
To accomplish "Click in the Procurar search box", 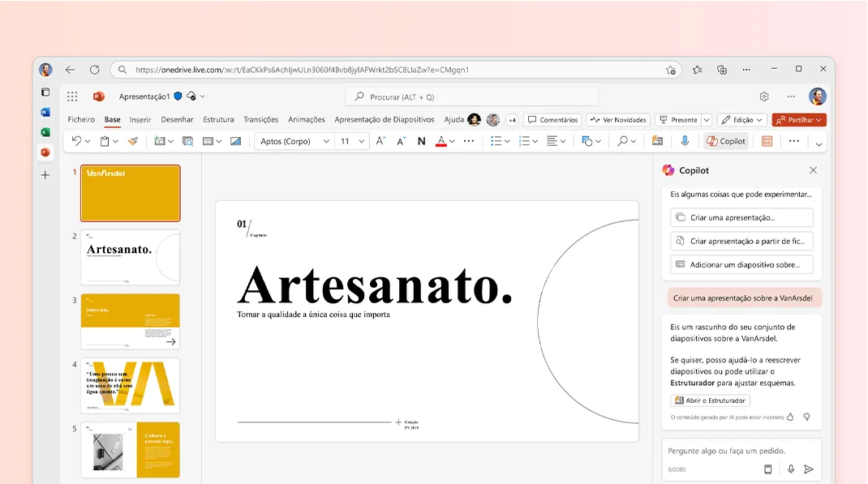I will tap(471, 96).
